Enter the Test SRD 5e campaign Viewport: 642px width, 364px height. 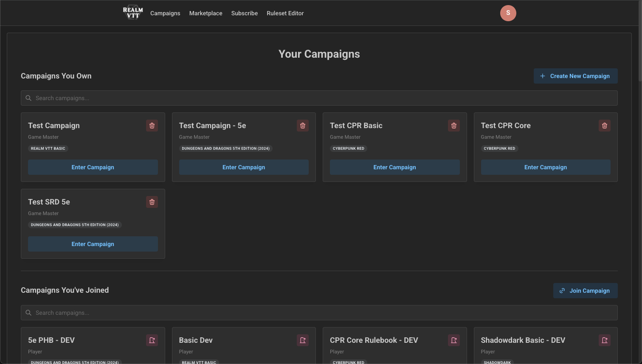point(93,244)
